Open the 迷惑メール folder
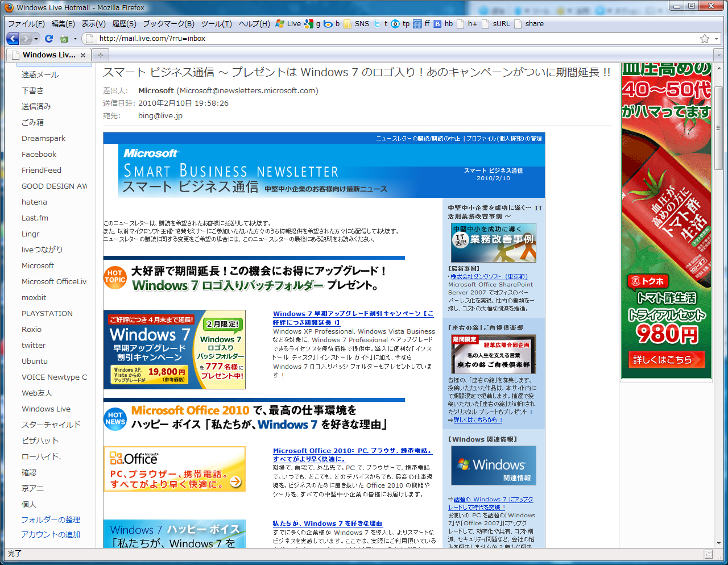The width and height of the screenshot is (728, 565). [40, 74]
